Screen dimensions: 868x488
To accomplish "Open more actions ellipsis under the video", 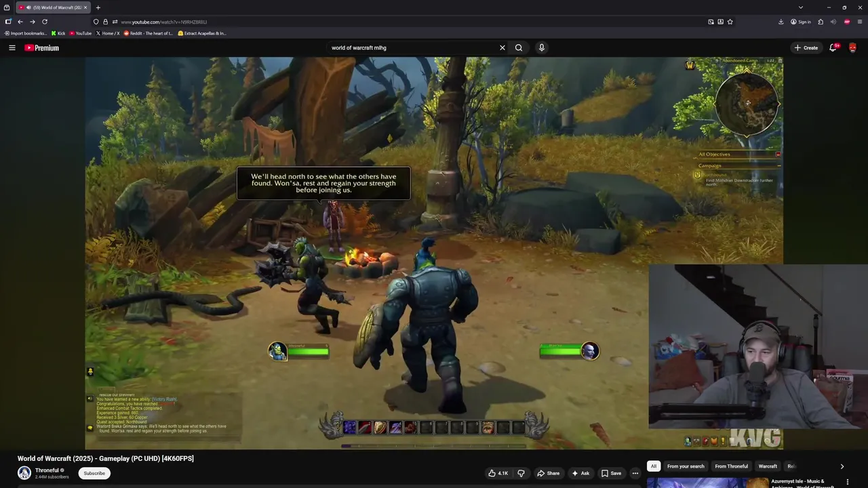I will pyautogui.click(x=635, y=473).
